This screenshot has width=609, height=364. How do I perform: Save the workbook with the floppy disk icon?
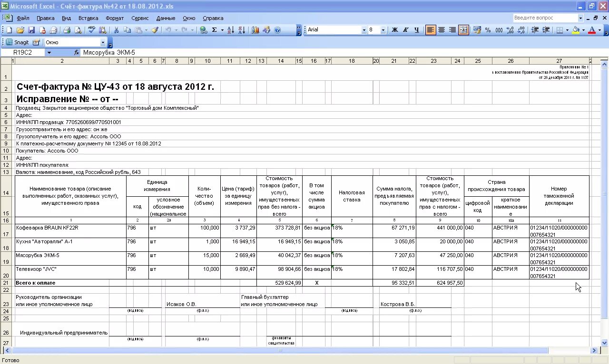31,30
